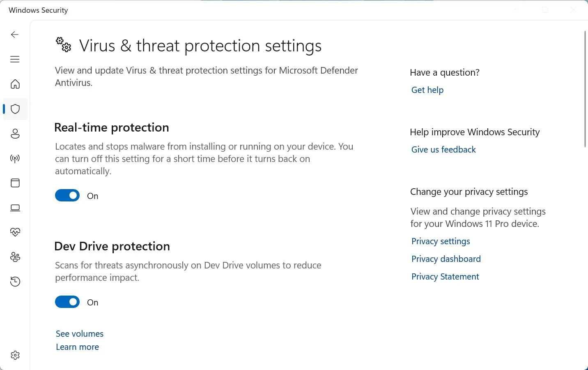Select the Account protection sidebar icon

click(15, 134)
